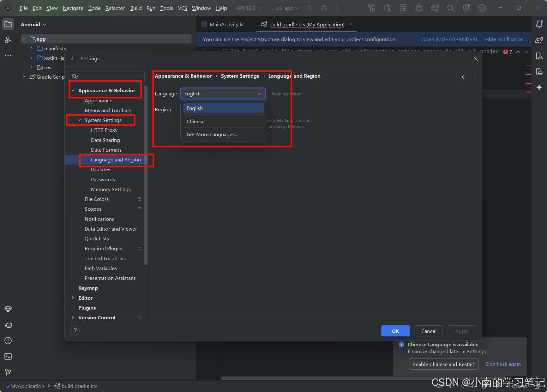
Task: Close the build.gradle.kts editor tab
Action: (x=351, y=24)
